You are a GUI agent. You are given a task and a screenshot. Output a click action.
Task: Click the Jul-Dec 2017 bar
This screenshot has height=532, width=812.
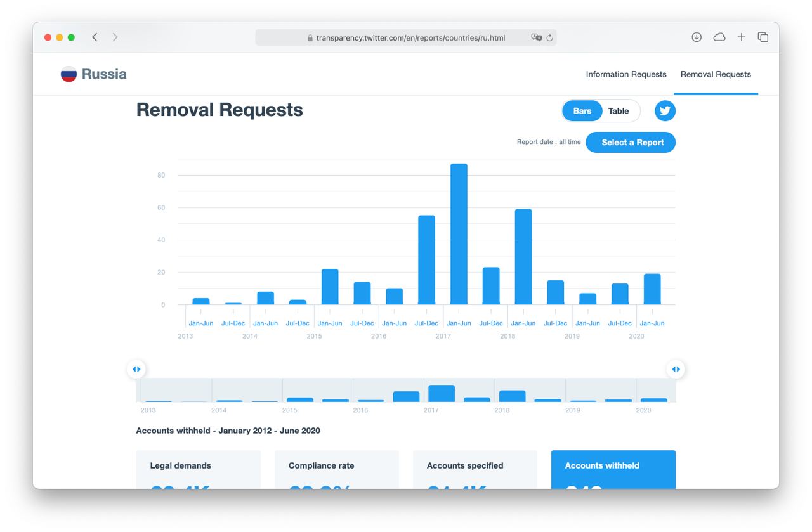[x=491, y=286]
